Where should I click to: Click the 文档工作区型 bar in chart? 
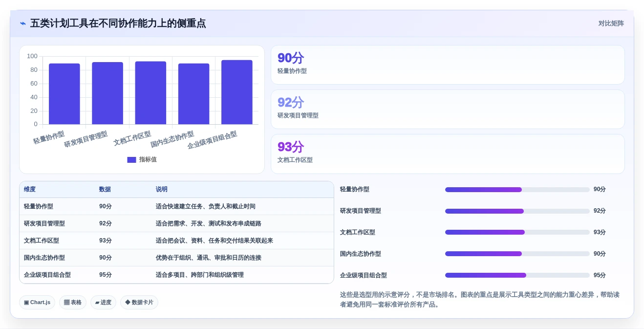[150, 93]
